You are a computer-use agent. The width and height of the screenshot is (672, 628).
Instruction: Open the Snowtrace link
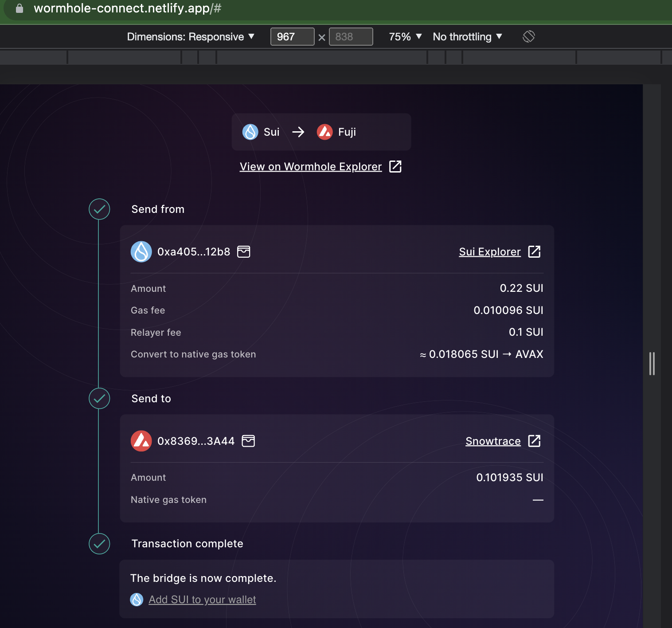[x=492, y=441]
